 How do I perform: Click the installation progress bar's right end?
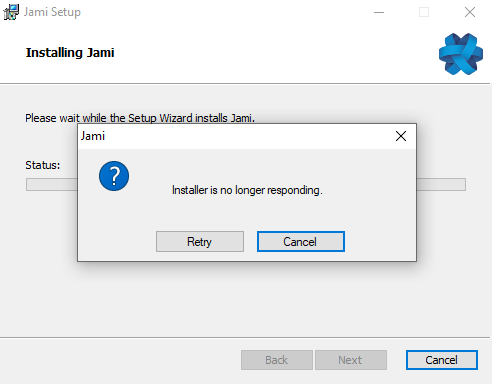tap(441, 185)
